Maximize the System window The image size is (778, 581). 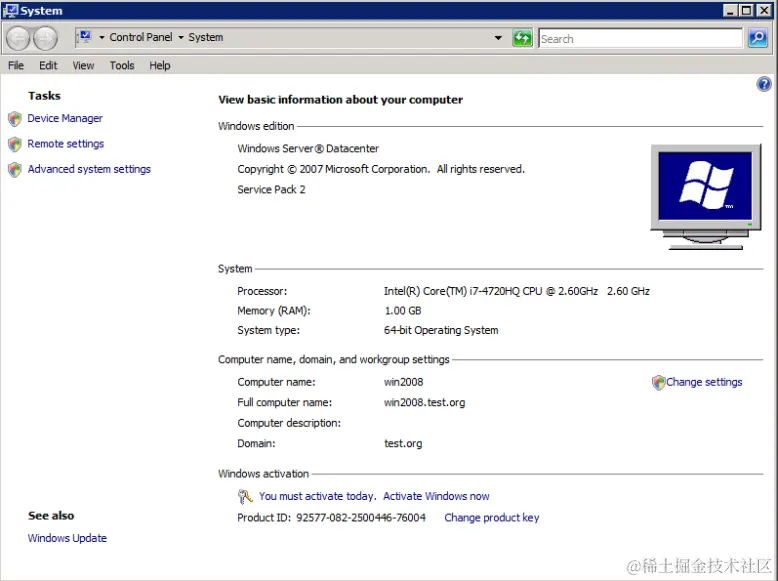pos(746,10)
